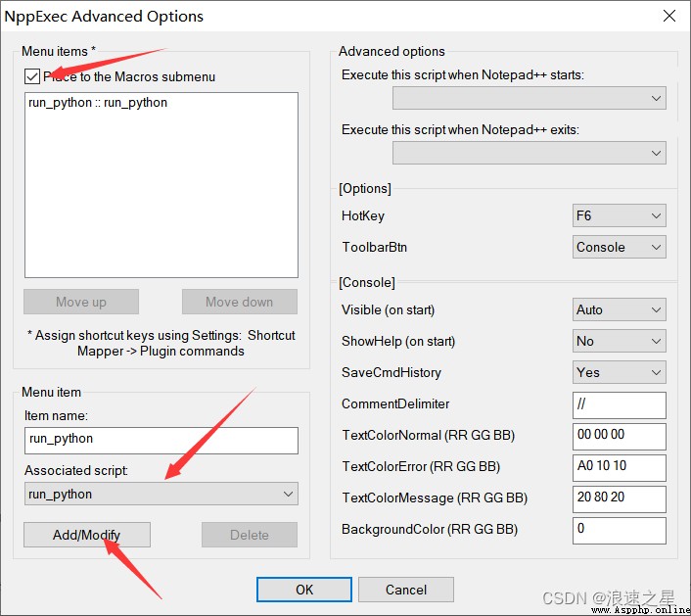This screenshot has height=616, width=691.
Task: Expand the HotKey dropdown showing F6
Action: click(620, 215)
